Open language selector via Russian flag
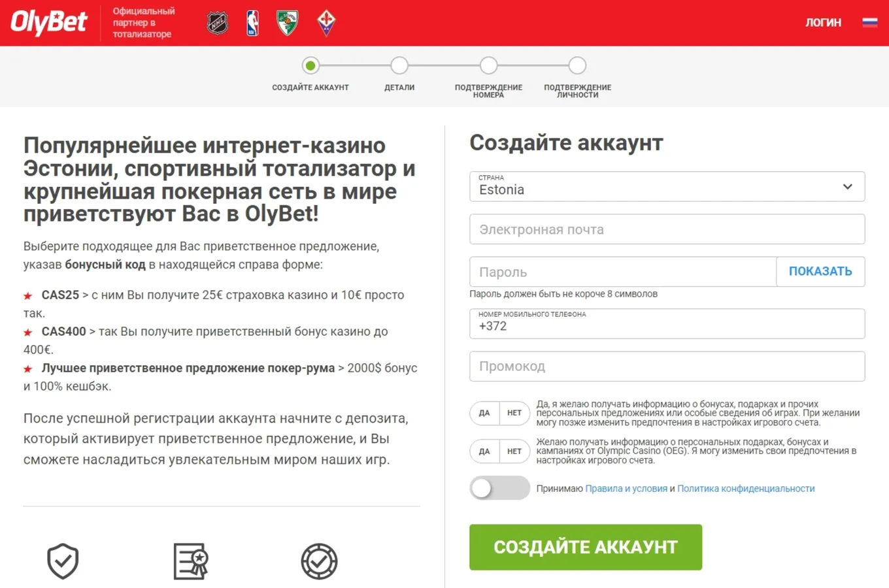889x588 pixels. click(x=869, y=23)
